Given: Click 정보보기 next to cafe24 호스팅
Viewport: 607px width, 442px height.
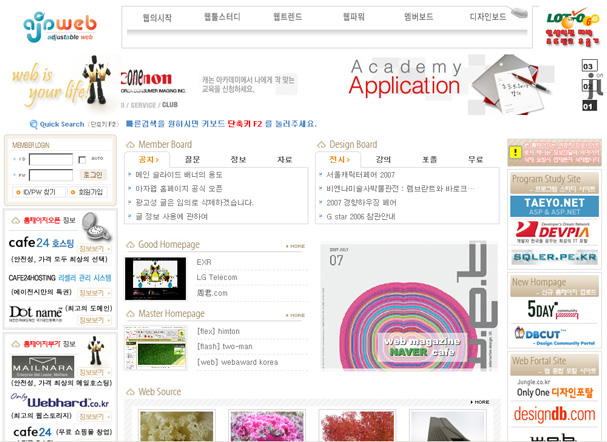Looking at the screenshot, I should point(94,248).
